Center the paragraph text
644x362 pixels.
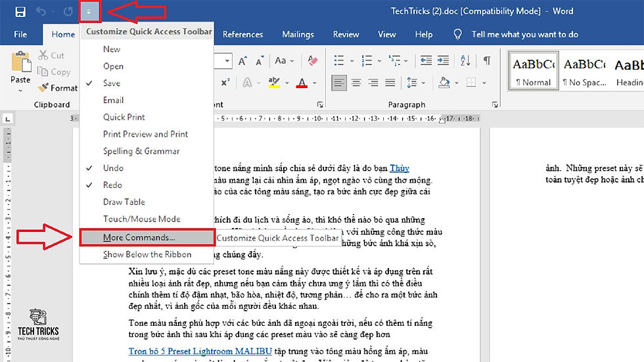click(356, 83)
